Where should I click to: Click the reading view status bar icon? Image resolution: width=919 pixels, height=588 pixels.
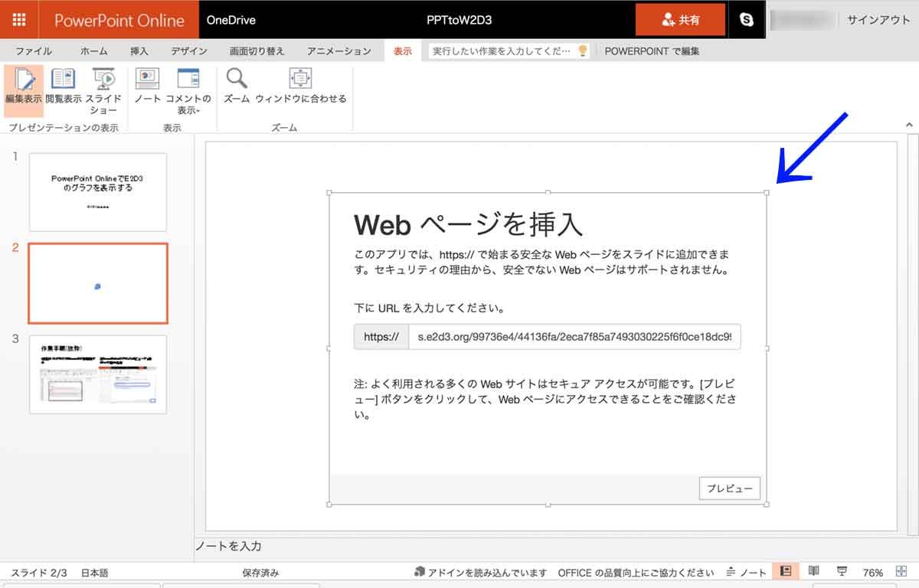click(814, 572)
